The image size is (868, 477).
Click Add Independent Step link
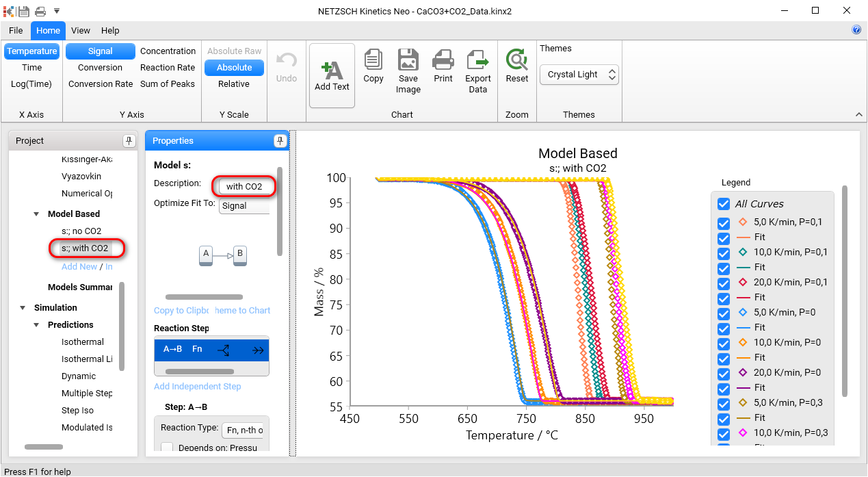click(x=197, y=386)
